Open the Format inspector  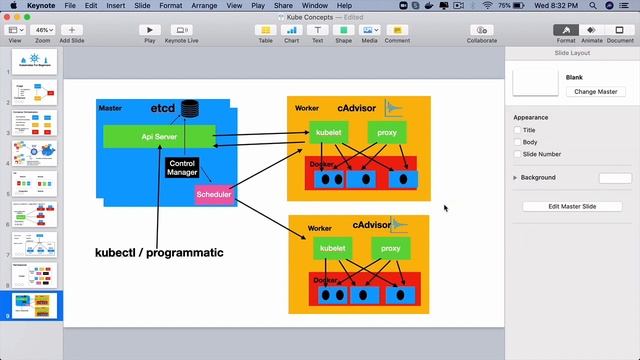coord(566,30)
